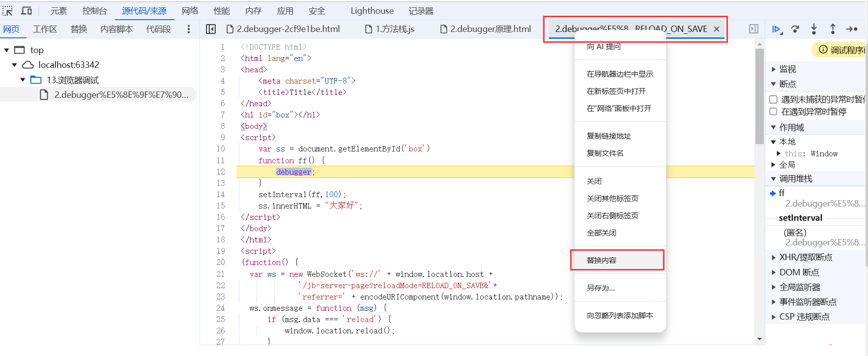Collapse the 作用域 section
Image resolution: width=868 pixels, height=356 pixels.
click(x=774, y=127)
